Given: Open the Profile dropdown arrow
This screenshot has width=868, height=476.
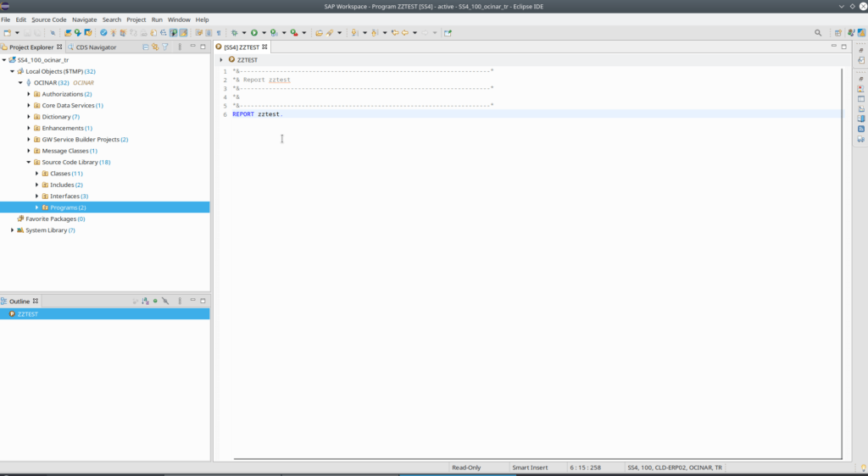Looking at the screenshot, I should (x=304, y=33).
